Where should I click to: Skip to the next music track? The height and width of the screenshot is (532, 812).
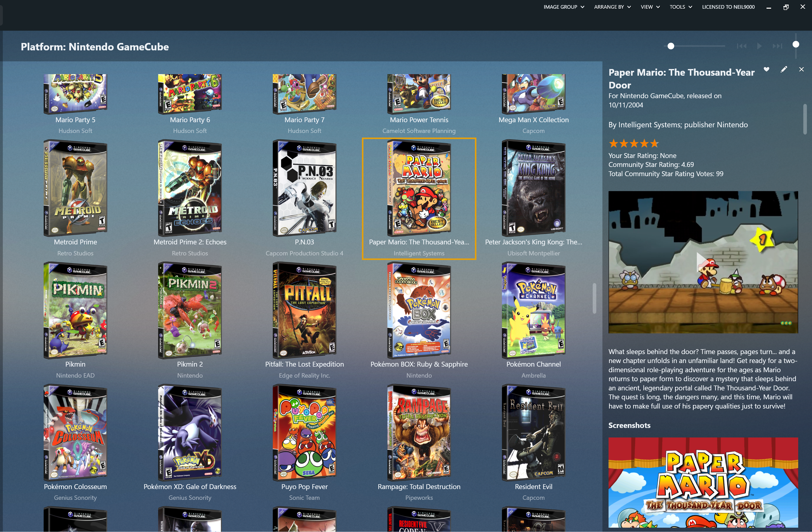pos(777,46)
